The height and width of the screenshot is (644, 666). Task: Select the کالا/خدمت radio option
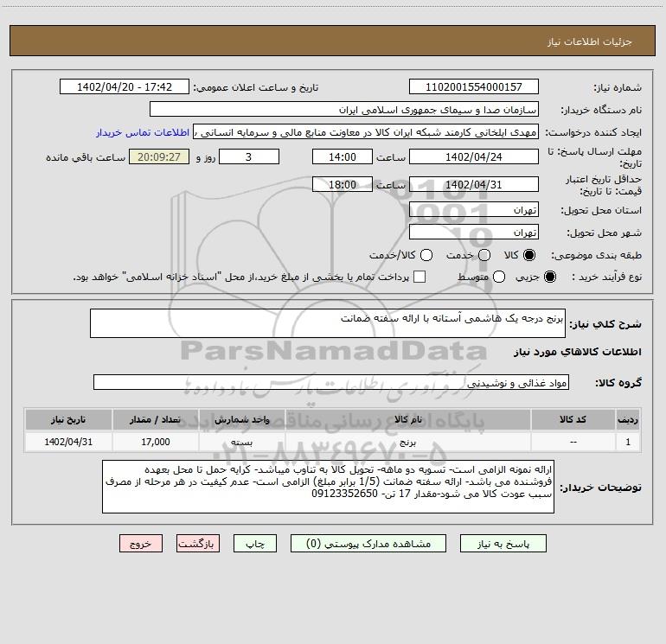(x=426, y=255)
